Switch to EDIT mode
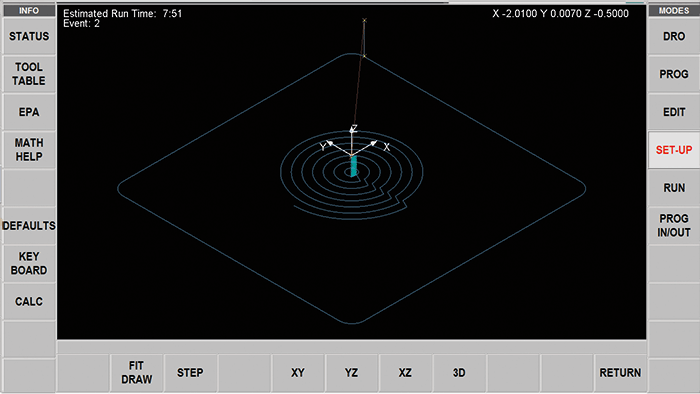The image size is (700, 394). click(x=674, y=112)
